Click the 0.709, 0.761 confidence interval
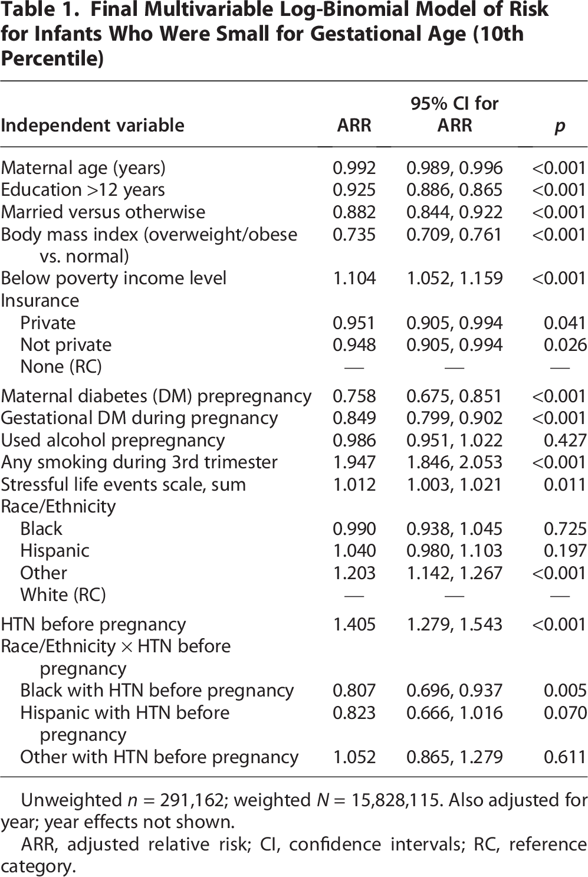Image resolution: width=588 pixels, height=877 pixels. (x=455, y=234)
